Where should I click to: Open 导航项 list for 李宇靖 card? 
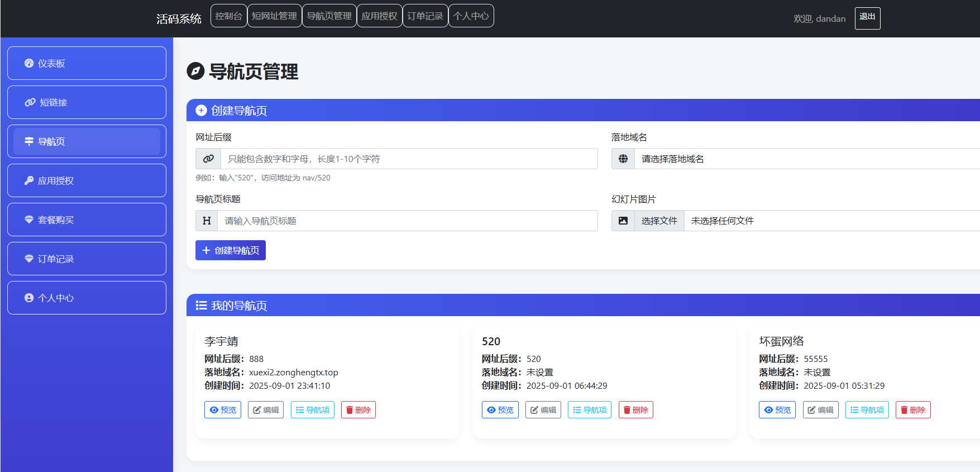pyautogui.click(x=312, y=410)
